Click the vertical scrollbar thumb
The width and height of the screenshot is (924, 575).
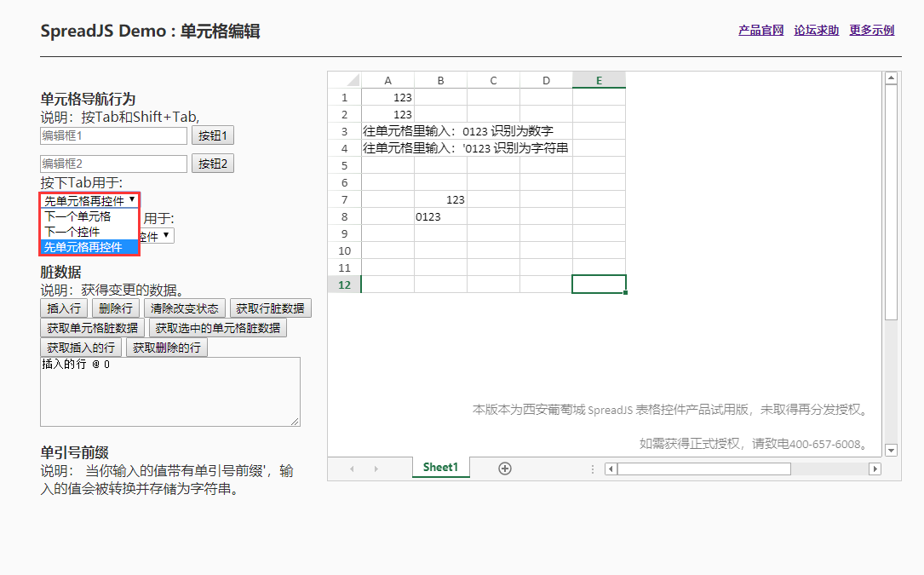[891, 202]
